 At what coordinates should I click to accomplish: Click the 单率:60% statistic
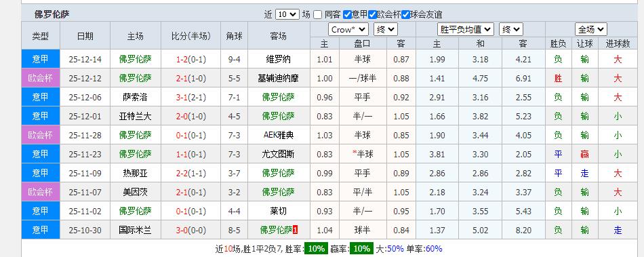tap(424, 248)
